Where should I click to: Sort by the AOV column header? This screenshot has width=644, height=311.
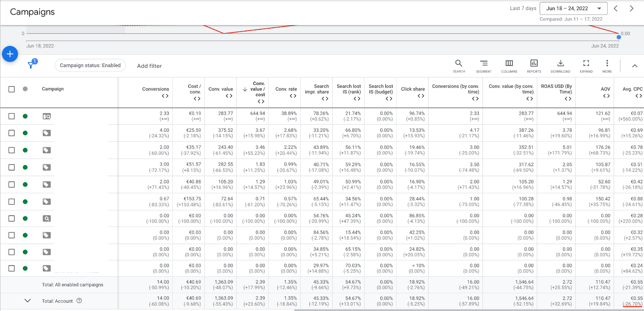[x=605, y=89]
